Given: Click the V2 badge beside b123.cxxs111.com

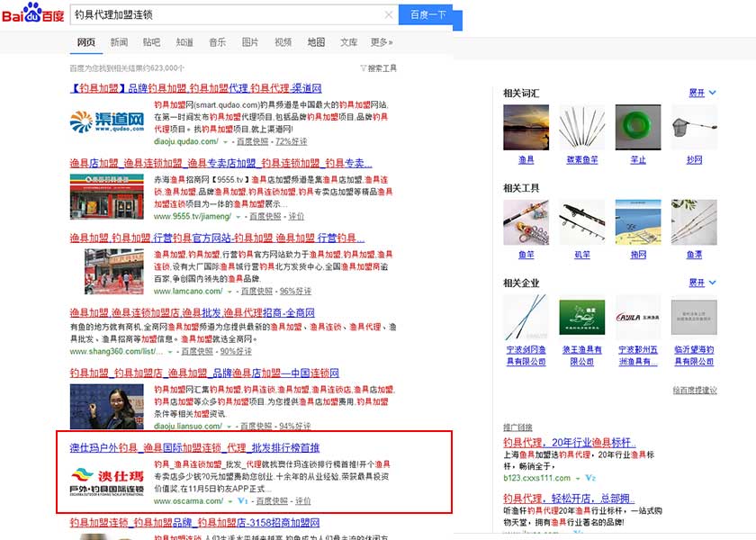Looking at the screenshot, I should coord(590,478).
